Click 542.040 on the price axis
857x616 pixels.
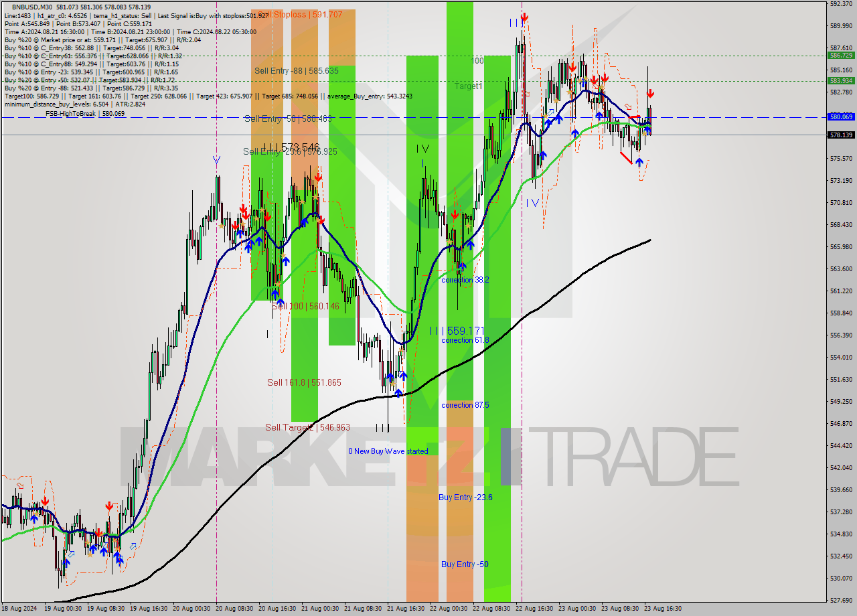[841, 467]
